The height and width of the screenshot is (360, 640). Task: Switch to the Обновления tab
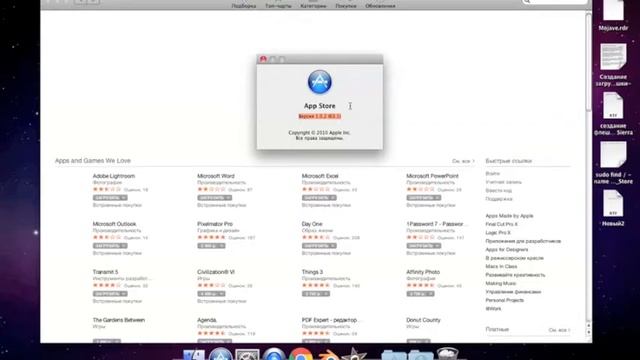point(380,5)
